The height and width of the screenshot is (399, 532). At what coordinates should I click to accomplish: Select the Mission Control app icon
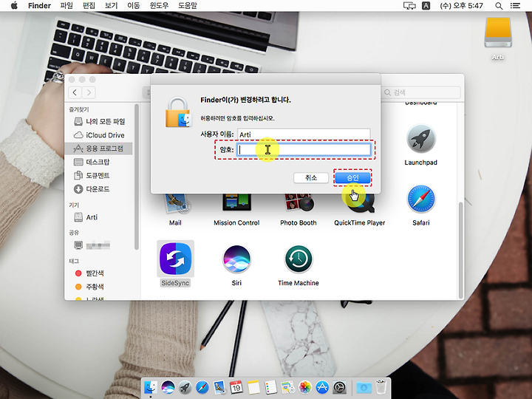tap(237, 202)
